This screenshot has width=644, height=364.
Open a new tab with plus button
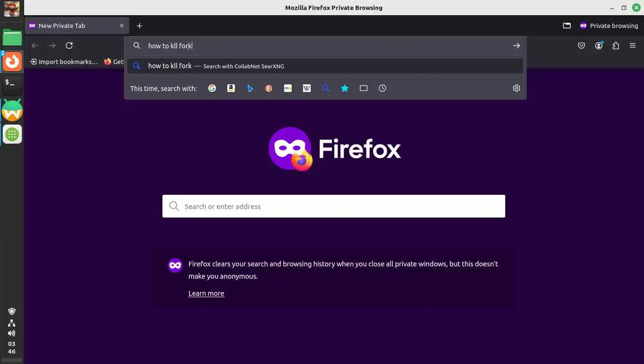click(x=139, y=26)
